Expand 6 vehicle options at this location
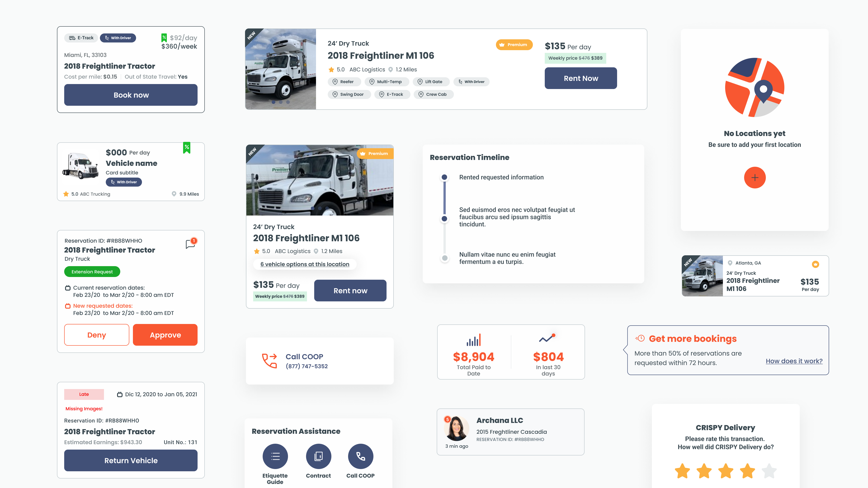 tap(305, 264)
